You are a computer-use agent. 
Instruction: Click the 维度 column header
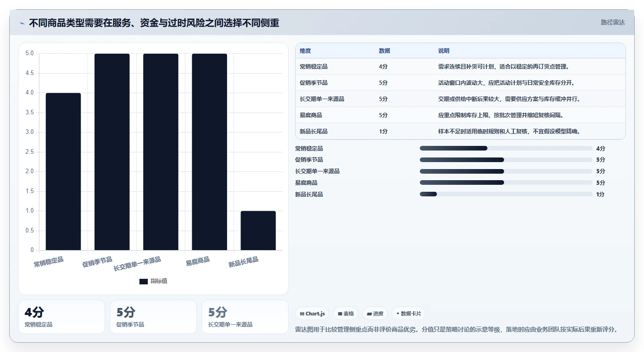coord(305,51)
